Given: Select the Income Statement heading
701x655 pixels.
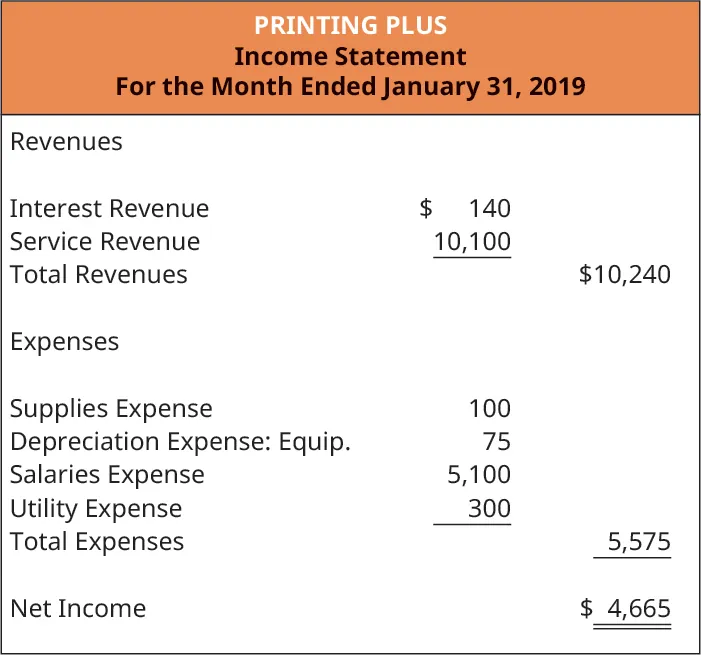Looking at the screenshot, I should (350, 55).
